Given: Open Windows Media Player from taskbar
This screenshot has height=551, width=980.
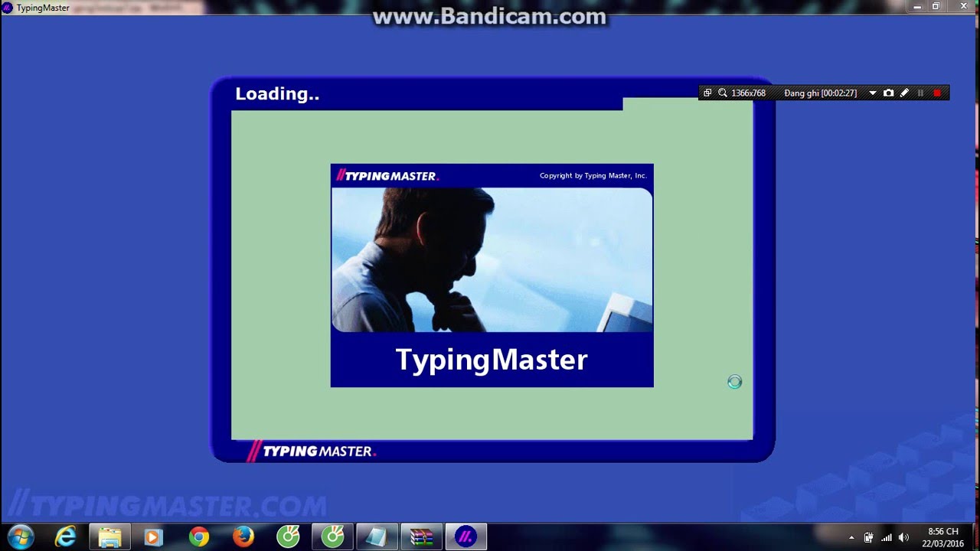Looking at the screenshot, I should click(154, 537).
